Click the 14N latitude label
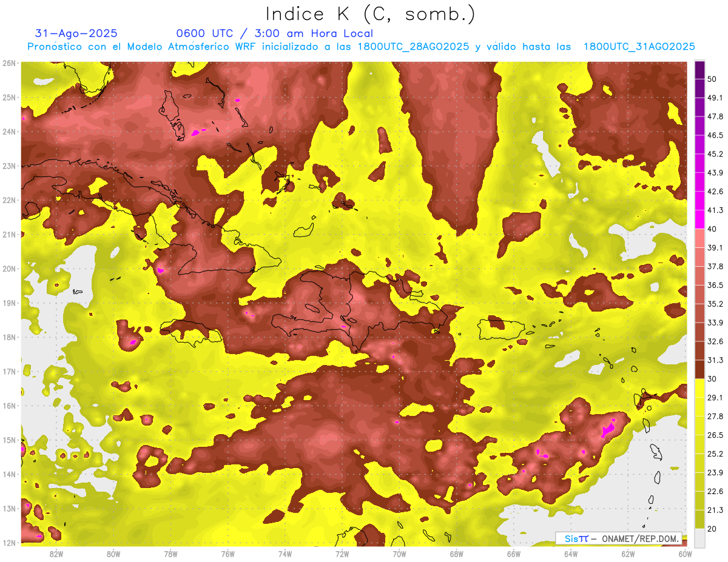Image resolution: width=728 pixels, height=562 pixels. click(x=9, y=474)
